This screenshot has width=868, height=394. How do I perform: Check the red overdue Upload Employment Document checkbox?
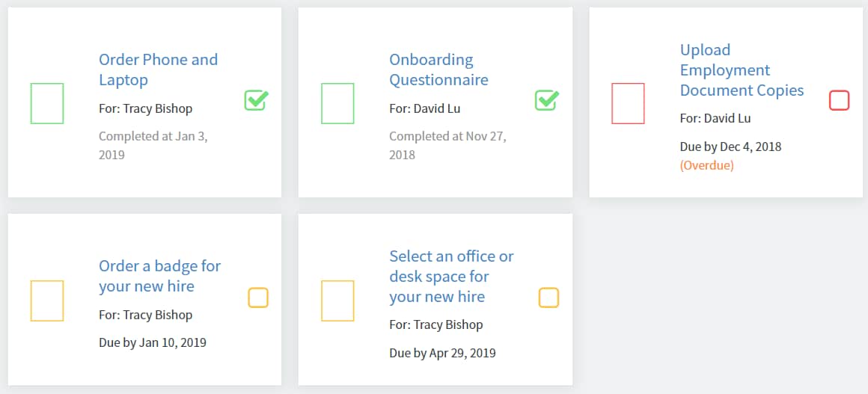pos(840,101)
